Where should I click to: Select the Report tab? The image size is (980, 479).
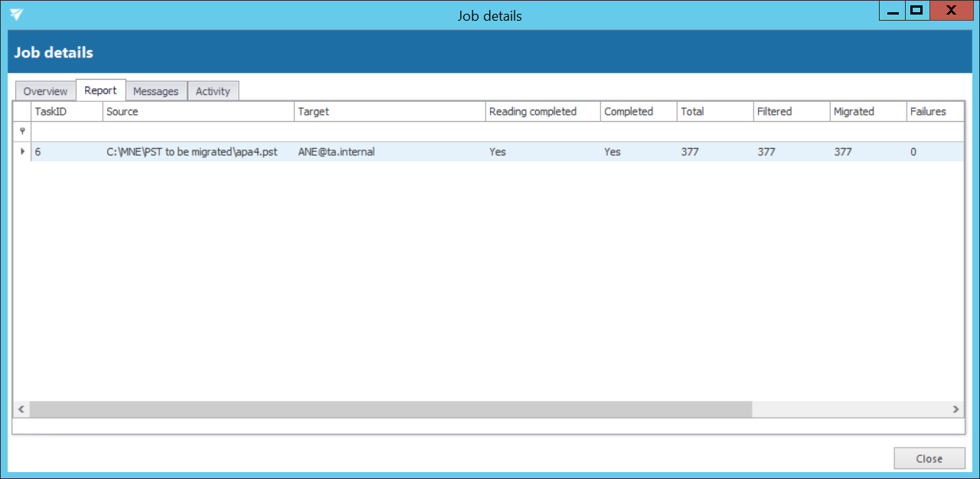(x=100, y=90)
